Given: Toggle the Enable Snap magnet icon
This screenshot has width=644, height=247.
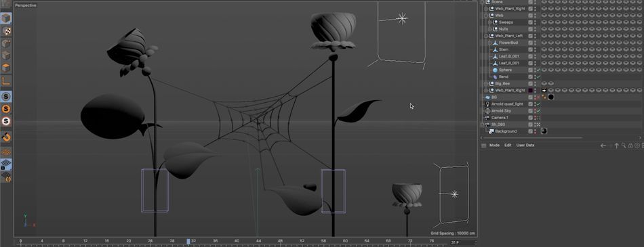Looking at the screenshot, I should (x=5, y=137).
